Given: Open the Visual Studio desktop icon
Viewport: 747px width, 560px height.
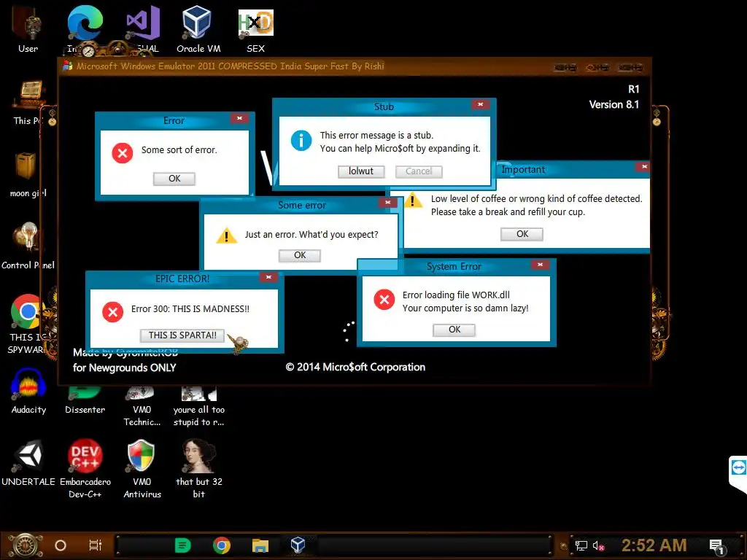Looking at the screenshot, I should pos(143,29).
